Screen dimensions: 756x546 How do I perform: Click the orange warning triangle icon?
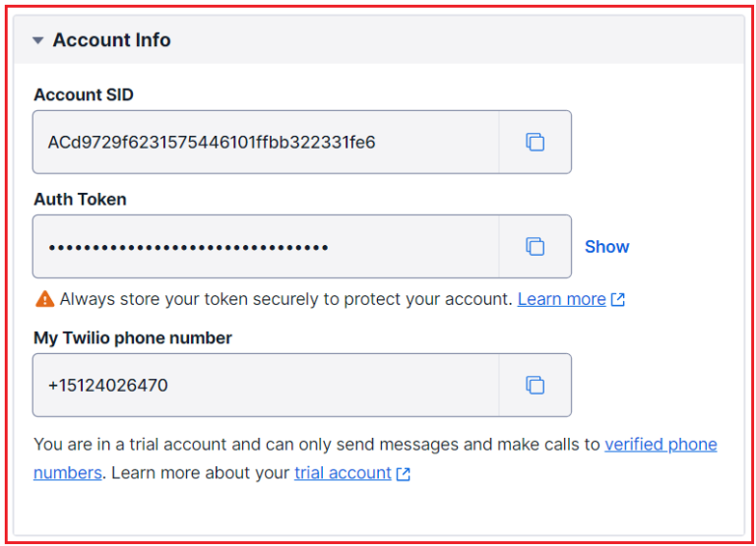point(45,299)
